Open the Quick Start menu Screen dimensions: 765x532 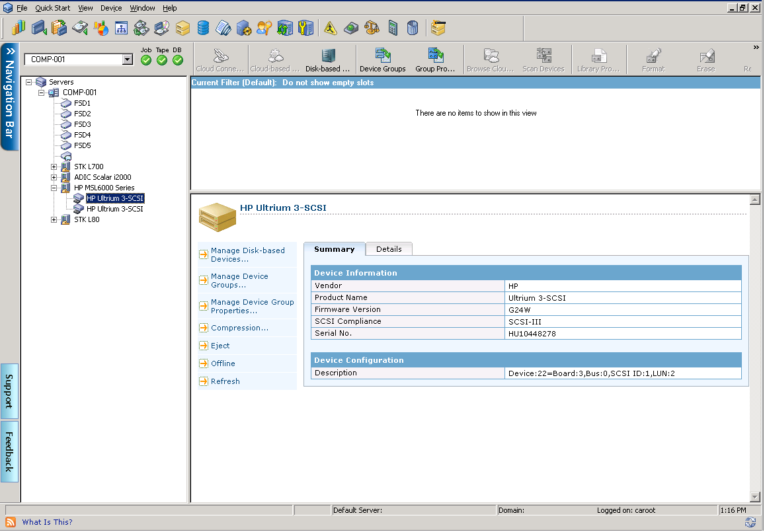point(52,8)
